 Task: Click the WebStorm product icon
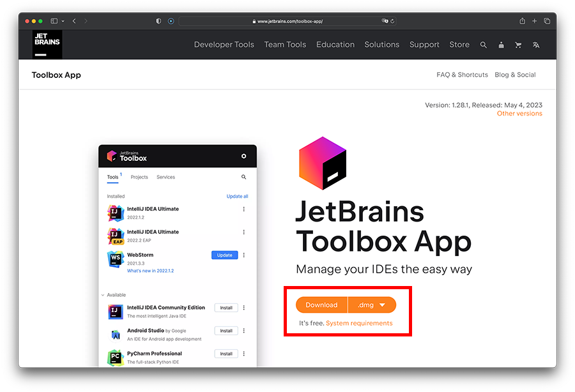[115, 259]
